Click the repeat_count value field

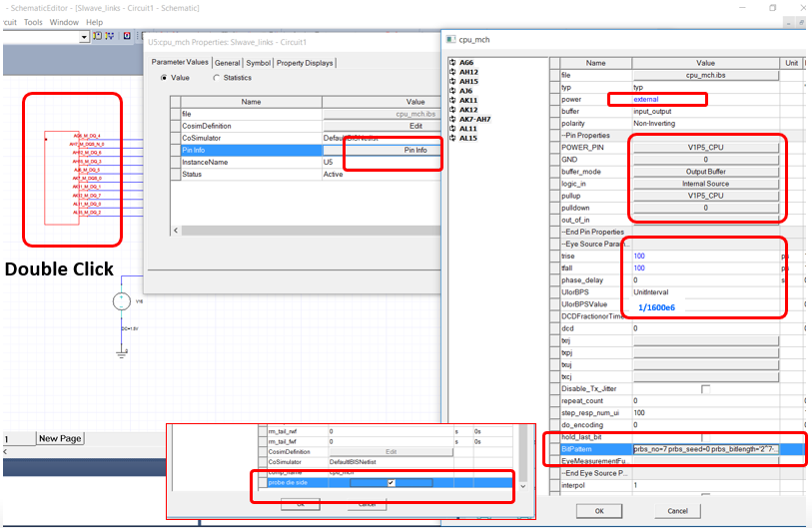(705, 401)
